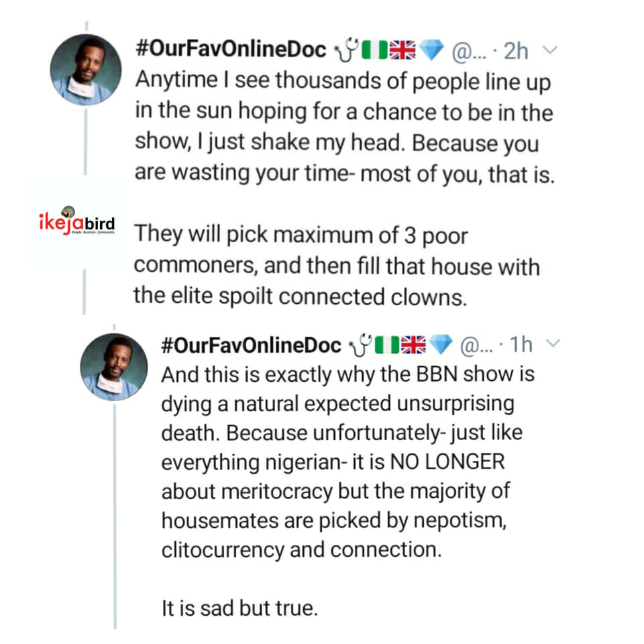Open the chevron dropdown on the 1h reply
The image size is (644, 644).
click(x=554, y=345)
